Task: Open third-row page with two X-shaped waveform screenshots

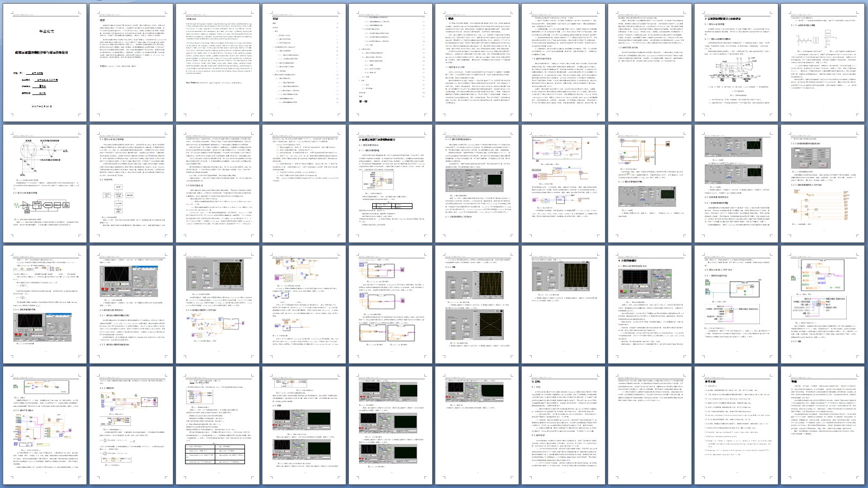Action: click(x=477, y=304)
